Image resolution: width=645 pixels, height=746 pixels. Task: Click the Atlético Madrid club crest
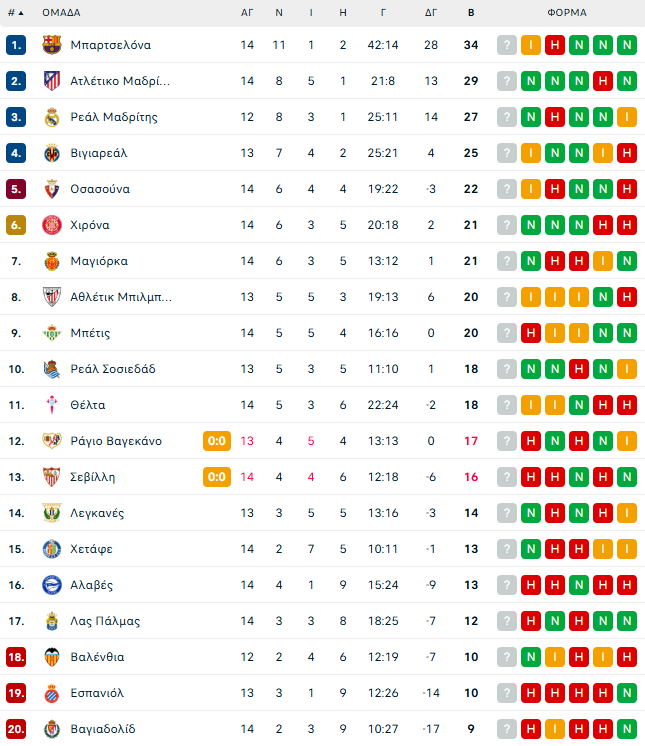[52, 81]
